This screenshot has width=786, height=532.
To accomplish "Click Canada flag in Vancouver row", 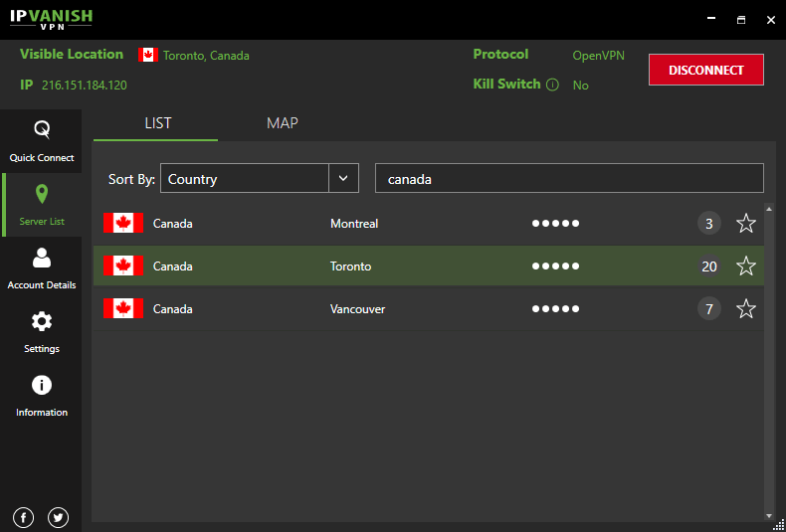I will pyautogui.click(x=123, y=308).
